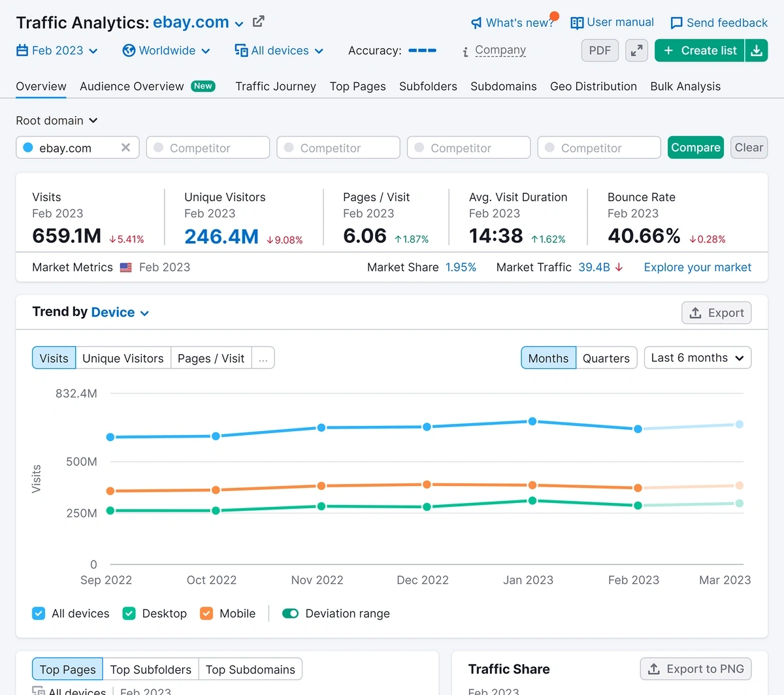Click the PDF button
This screenshot has height=695, width=784.
pyautogui.click(x=600, y=50)
